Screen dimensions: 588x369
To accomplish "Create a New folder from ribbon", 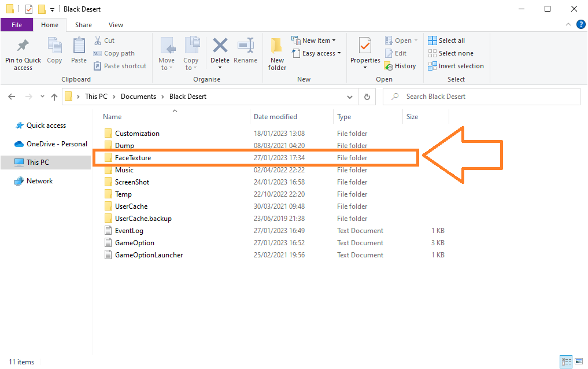I will tap(277, 54).
